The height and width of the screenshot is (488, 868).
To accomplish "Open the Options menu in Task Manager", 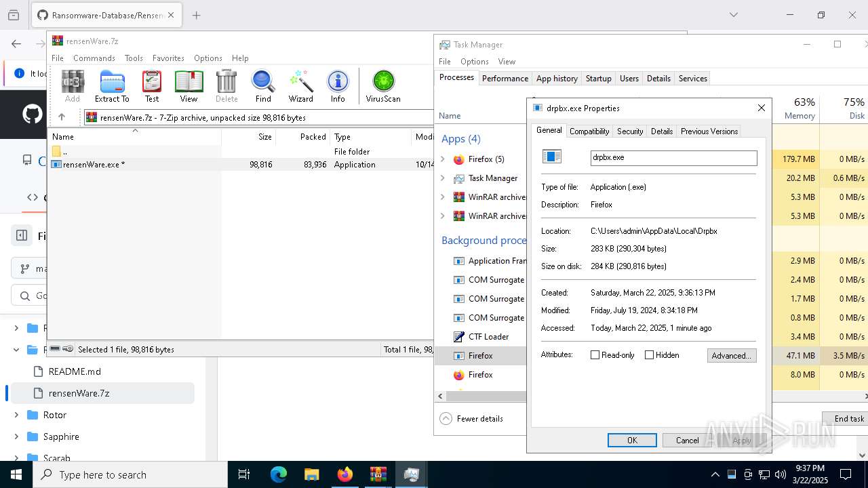I will 474,62.
